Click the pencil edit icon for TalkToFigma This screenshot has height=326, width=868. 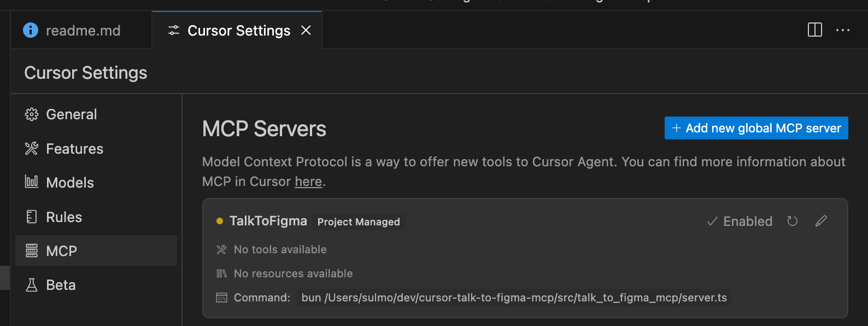pyautogui.click(x=821, y=221)
